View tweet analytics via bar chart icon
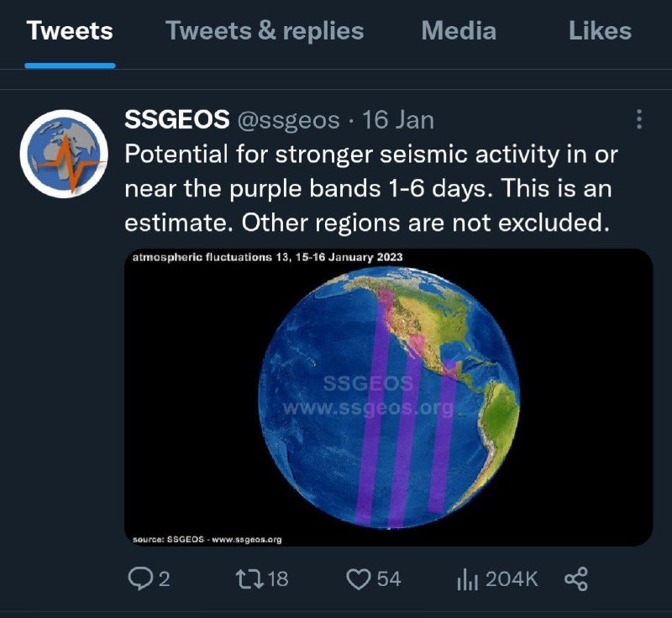The image size is (672, 618). (467, 579)
